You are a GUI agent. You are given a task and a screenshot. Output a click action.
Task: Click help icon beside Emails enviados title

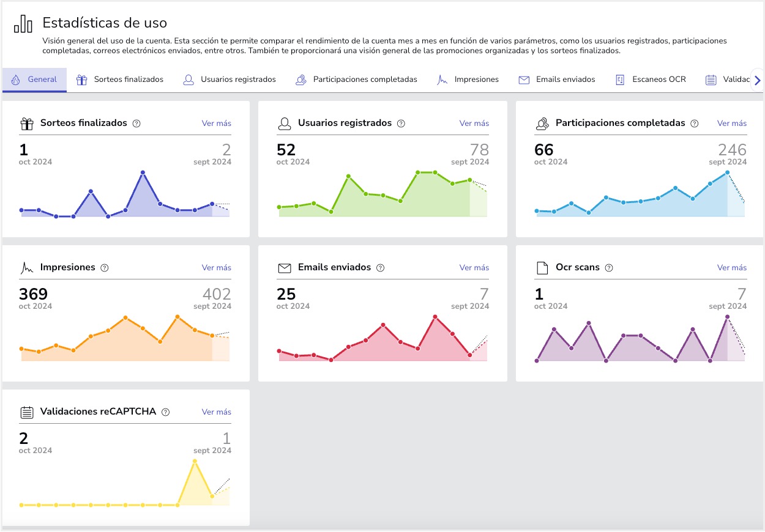[380, 268]
